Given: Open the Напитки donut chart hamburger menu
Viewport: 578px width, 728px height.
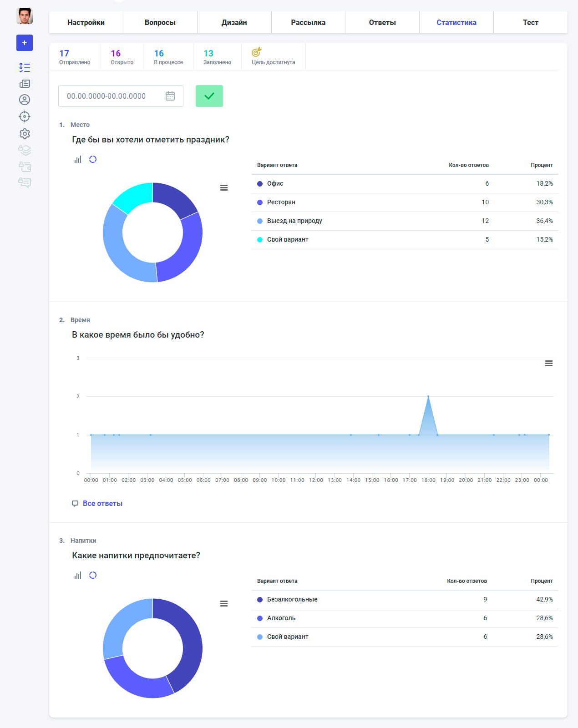Looking at the screenshot, I should click(x=224, y=604).
